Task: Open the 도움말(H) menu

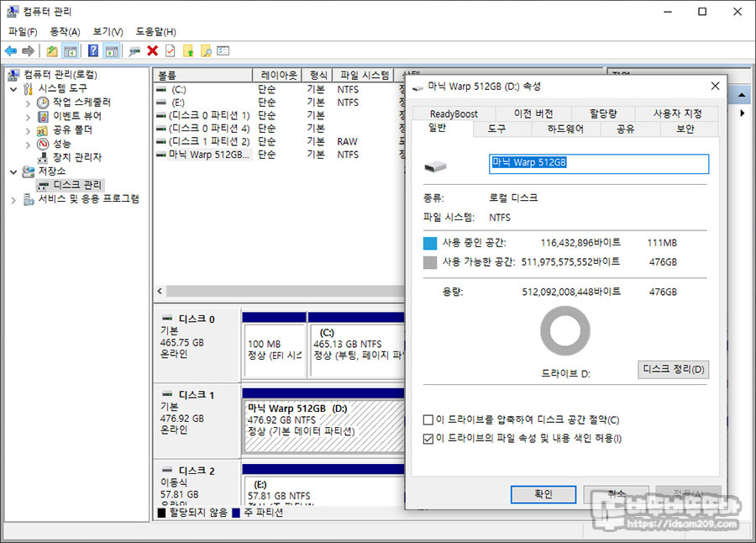Action: click(155, 32)
